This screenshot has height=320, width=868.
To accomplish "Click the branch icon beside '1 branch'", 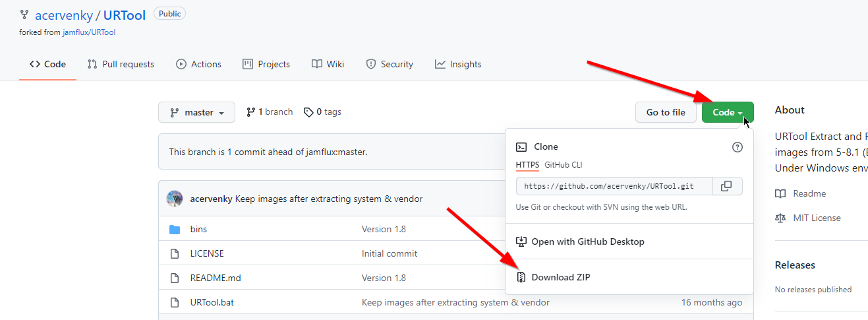I will click(x=250, y=112).
